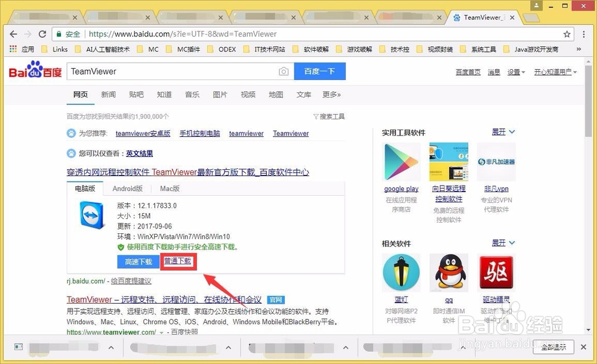Screen dimensions: 597x364
Task: Open the MC插件 bookmark folder
Action: (x=183, y=49)
